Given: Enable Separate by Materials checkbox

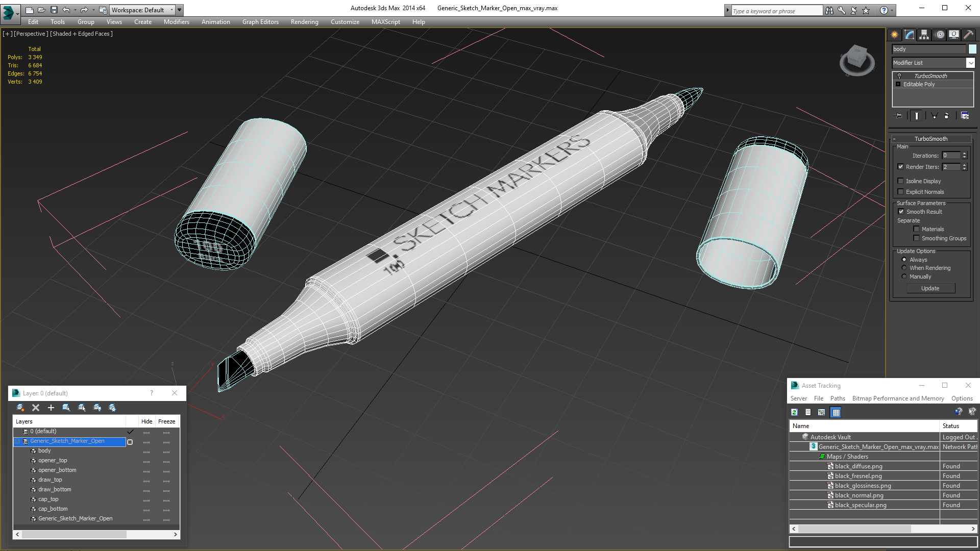Looking at the screenshot, I should 917,229.
